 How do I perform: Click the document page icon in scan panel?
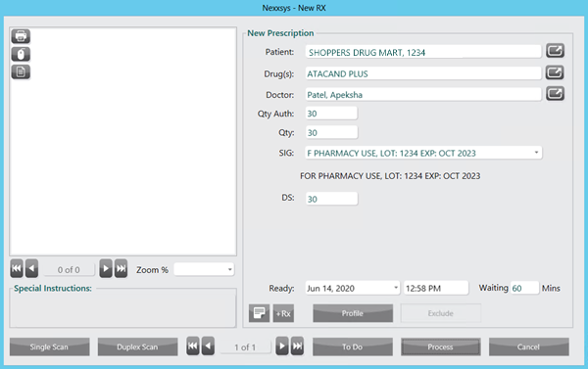click(21, 71)
